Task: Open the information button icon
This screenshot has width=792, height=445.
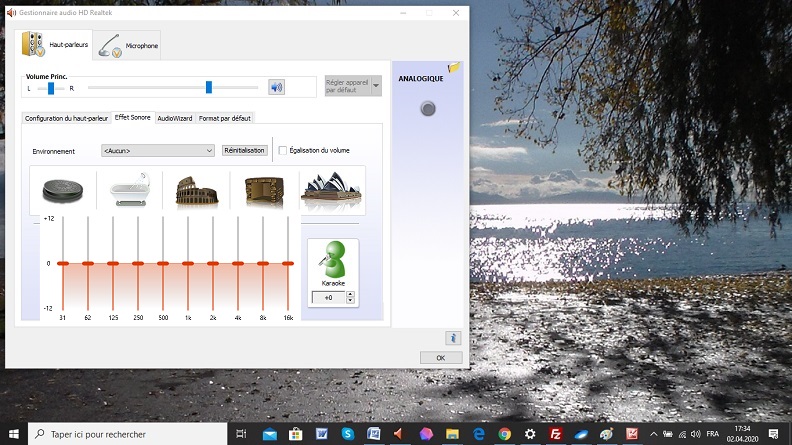Action: (452, 338)
